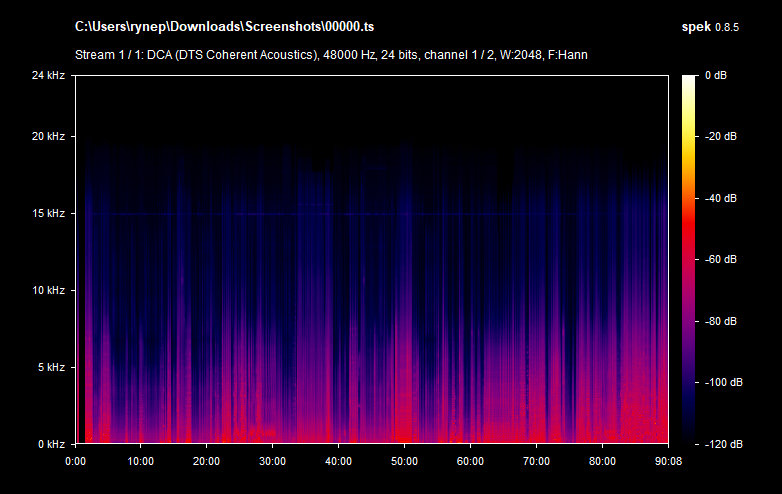Click the dB color gradient bar
Image resolution: width=782 pixels, height=494 pixels.
[690, 259]
